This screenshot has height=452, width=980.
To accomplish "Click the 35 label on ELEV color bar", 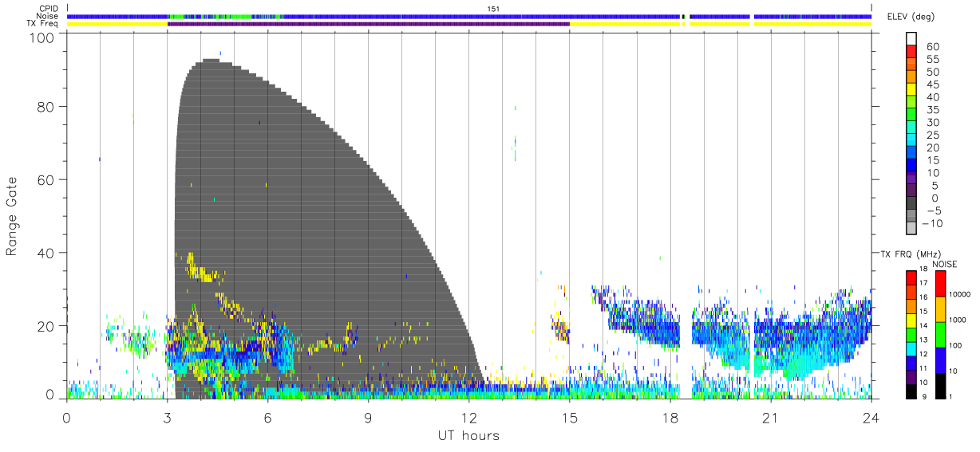I will click(933, 110).
